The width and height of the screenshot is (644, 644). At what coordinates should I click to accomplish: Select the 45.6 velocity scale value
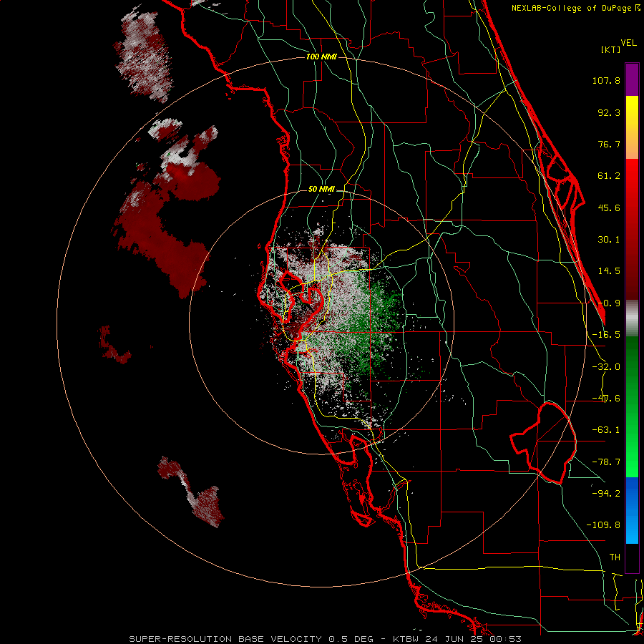point(609,208)
